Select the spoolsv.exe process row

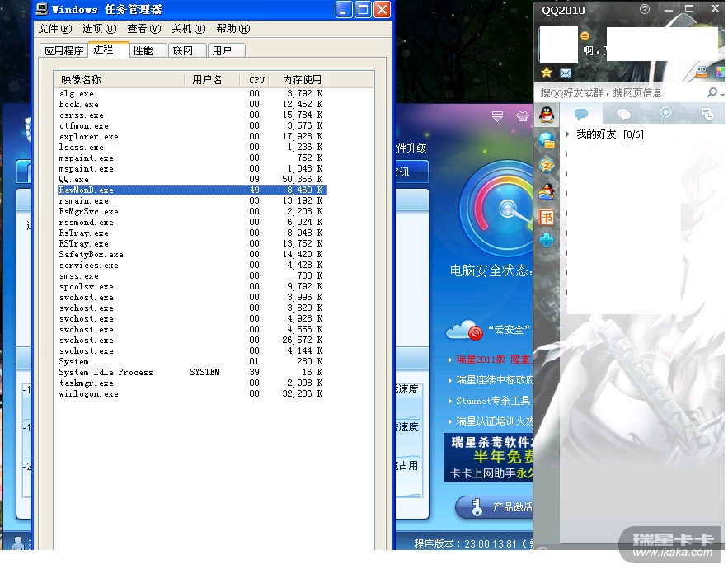pos(192,287)
